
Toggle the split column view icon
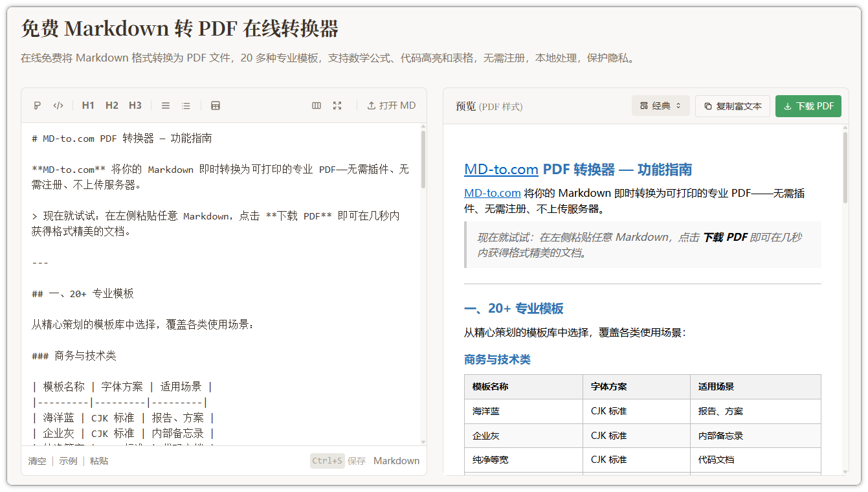[317, 106]
